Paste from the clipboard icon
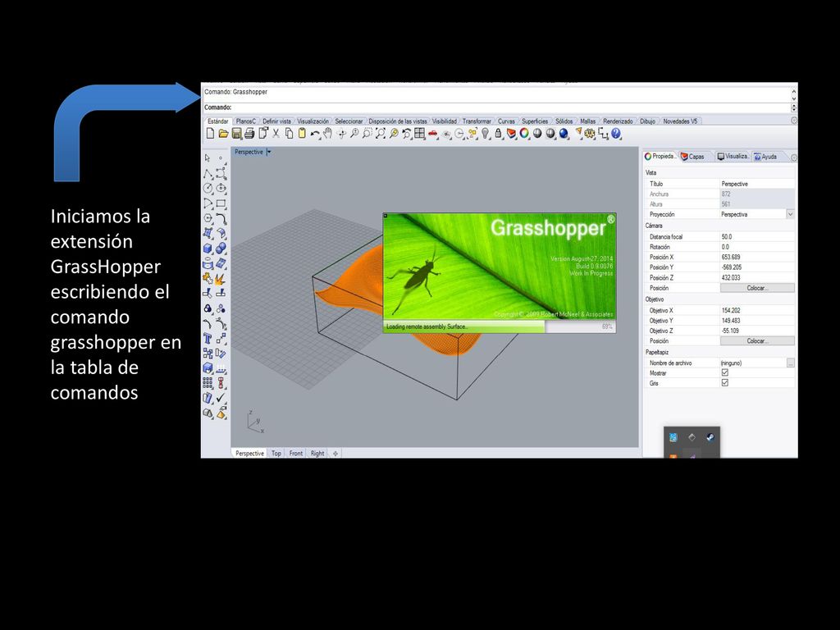This screenshot has height=630, width=840. (302, 134)
